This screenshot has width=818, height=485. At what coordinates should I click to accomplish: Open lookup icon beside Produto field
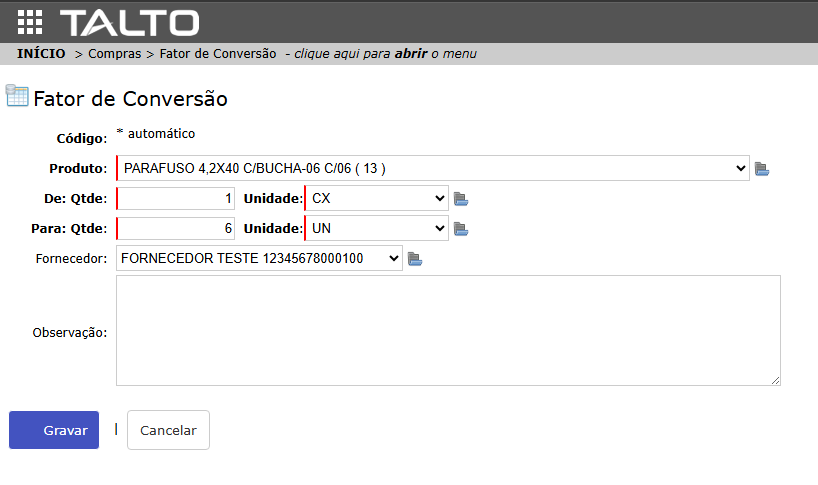pyautogui.click(x=762, y=169)
